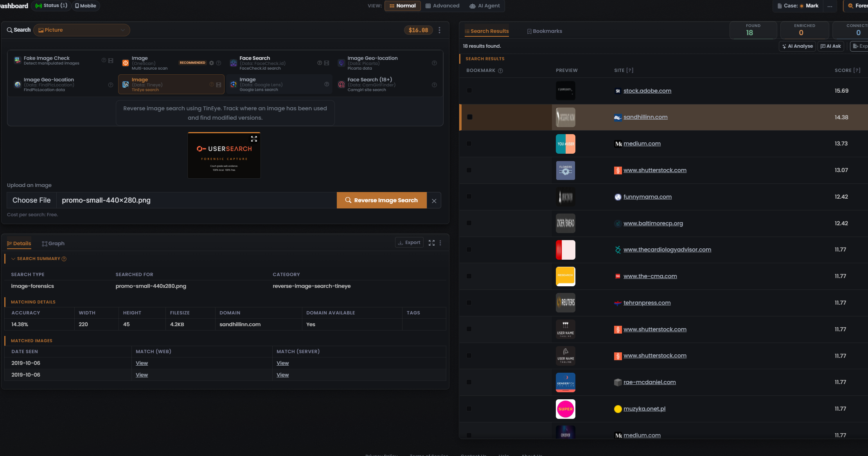
Task: Tick bookmark for tehranpress.com
Action: tap(469, 303)
